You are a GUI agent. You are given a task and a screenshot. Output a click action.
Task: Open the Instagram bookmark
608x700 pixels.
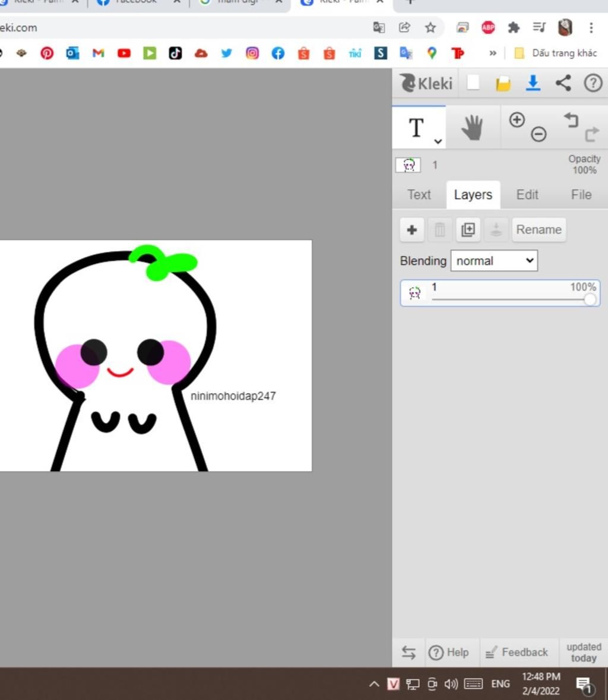pos(252,53)
